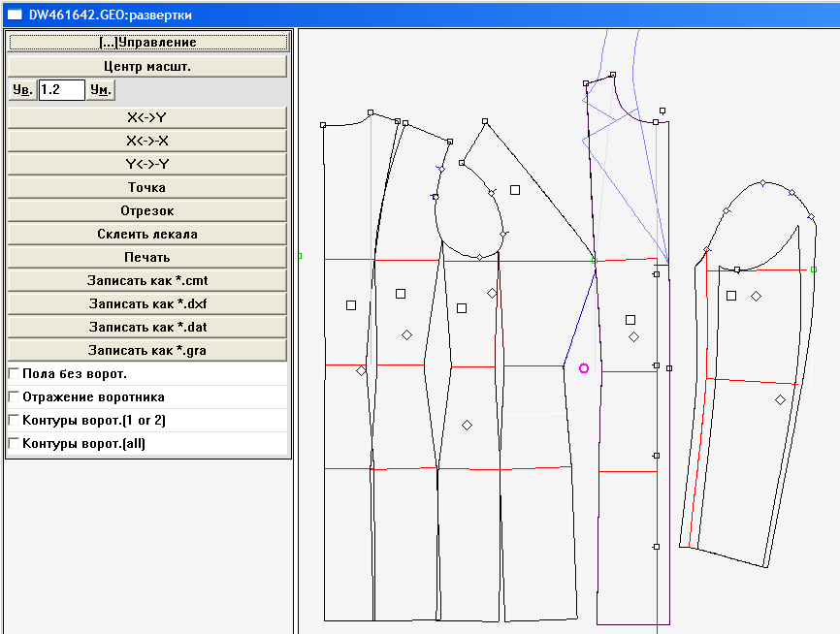Check Контуры ворот.(all) option
This screenshot has width=840, height=634.
[x=15, y=443]
